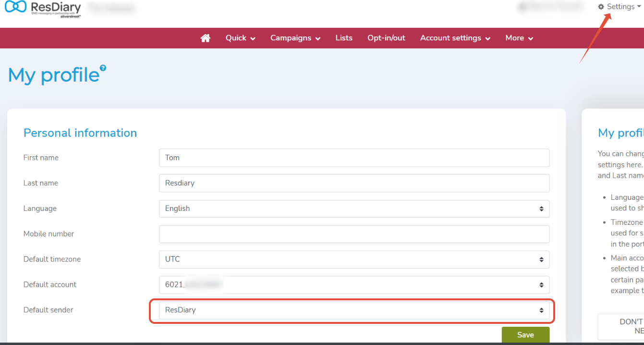The image size is (644, 345).
Task: Go to the home icon in navbar
Action: [206, 38]
